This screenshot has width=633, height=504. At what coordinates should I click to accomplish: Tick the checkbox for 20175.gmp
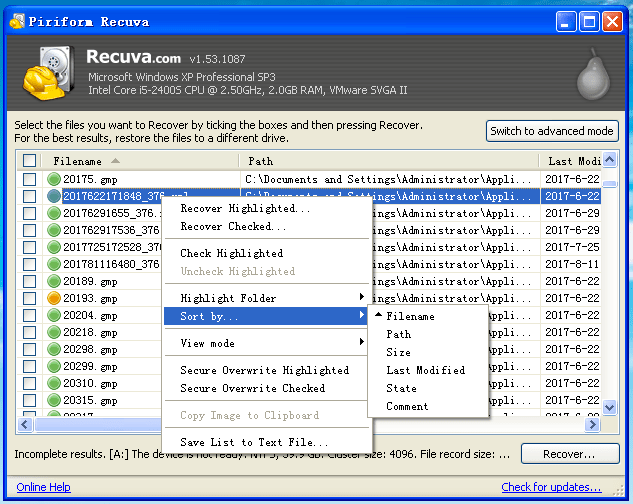point(29,179)
